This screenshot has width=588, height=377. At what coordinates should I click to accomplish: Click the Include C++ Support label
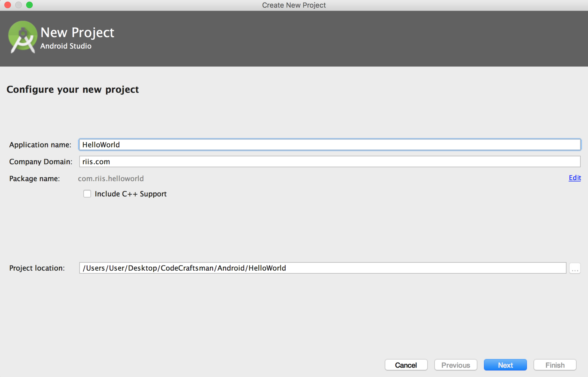point(131,194)
